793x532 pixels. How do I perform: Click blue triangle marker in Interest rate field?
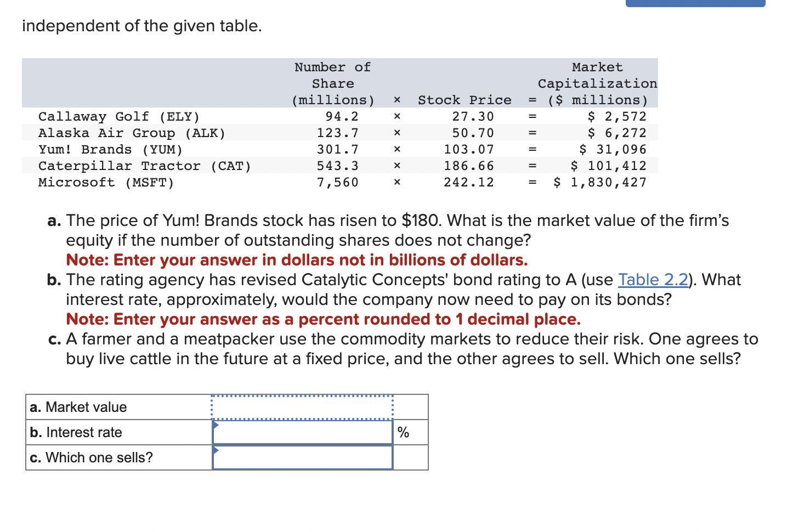point(216,425)
